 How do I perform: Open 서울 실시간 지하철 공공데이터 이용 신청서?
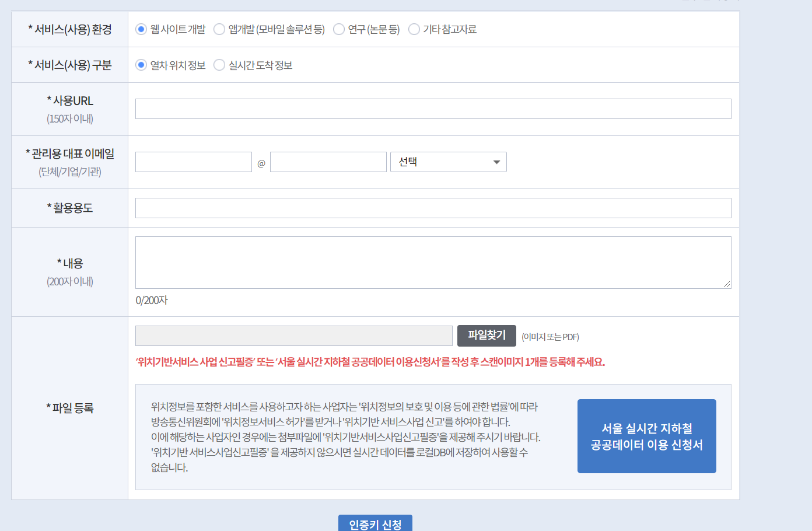[647, 436]
